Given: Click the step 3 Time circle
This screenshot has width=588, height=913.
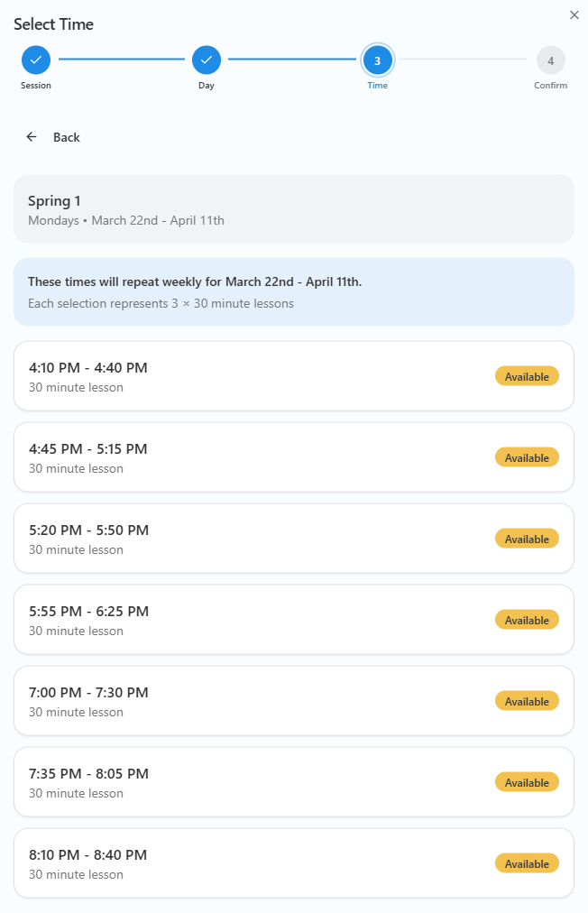Looking at the screenshot, I should pyautogui.click(x=377, y=60).
